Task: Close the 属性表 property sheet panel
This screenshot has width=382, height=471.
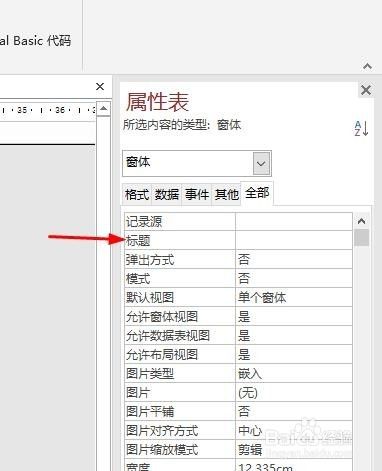Action: pos(366,90)
